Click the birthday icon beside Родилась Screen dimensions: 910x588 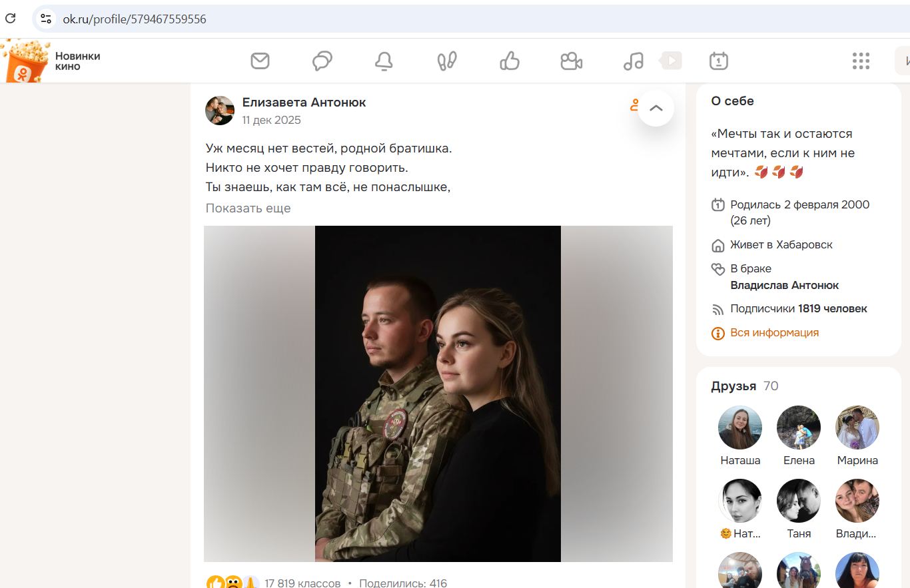[x=718, y=205]
